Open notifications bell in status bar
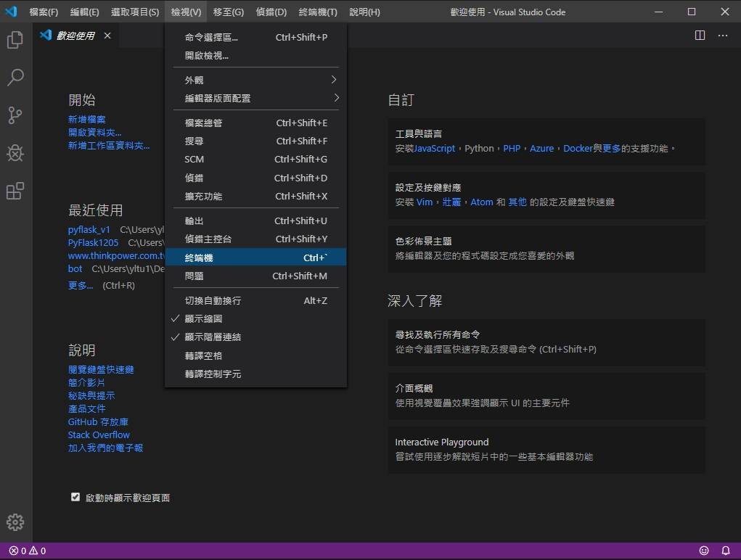The image size is (741, 560). tap(726, 551)
